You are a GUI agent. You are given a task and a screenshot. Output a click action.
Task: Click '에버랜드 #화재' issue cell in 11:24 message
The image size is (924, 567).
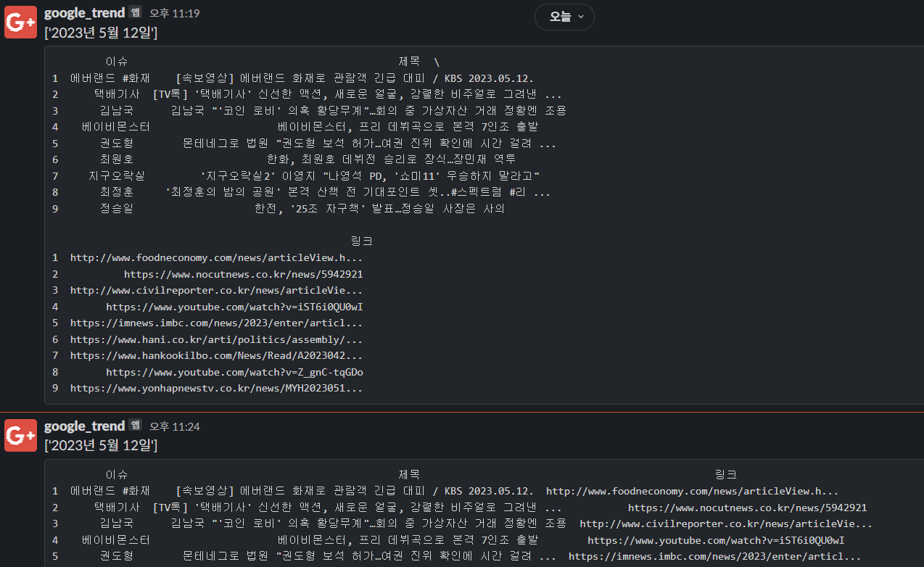(x=110, y=491)
